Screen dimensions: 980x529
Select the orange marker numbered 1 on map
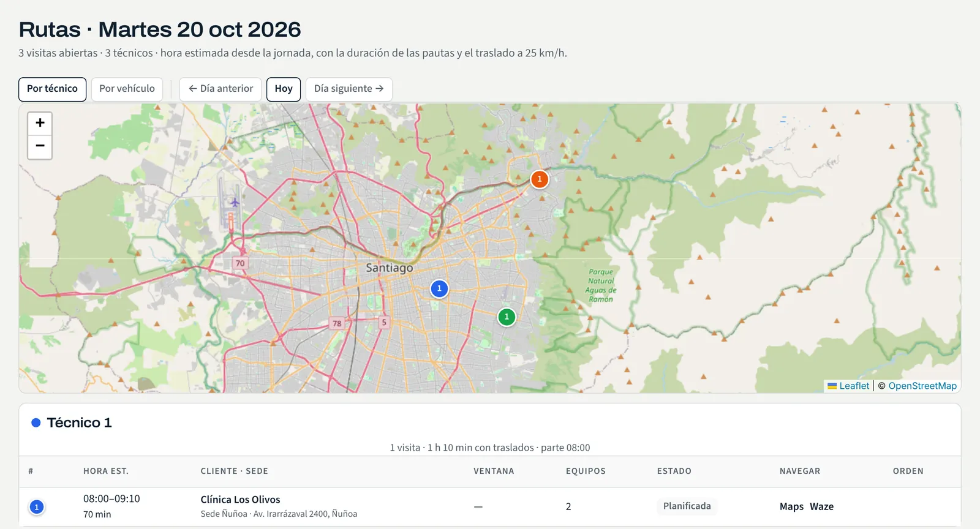pos(539,179)
